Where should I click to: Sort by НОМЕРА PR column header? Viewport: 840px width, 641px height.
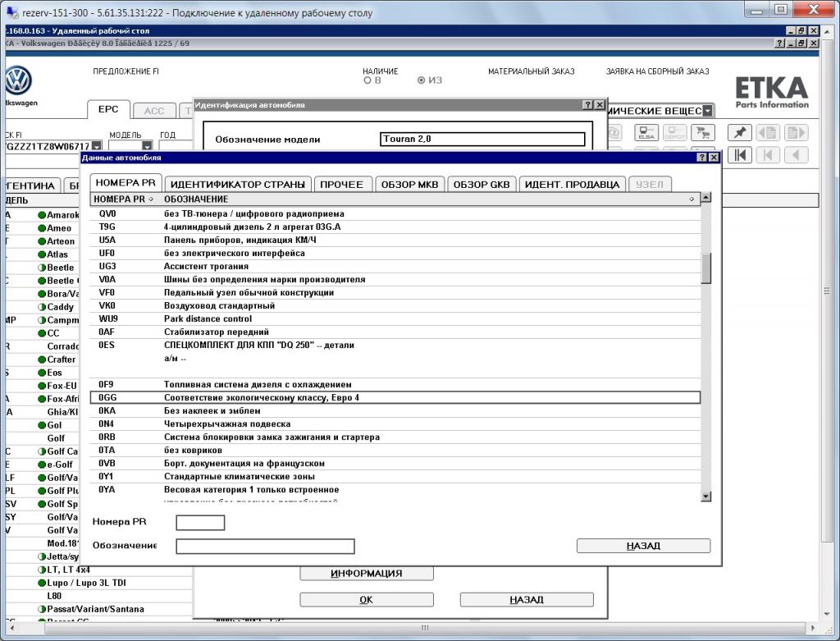click(x=124, y=199)
